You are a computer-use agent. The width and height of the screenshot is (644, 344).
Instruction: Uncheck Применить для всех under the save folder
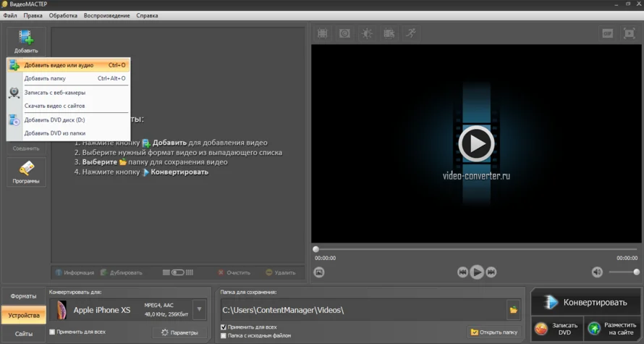(224, 327)
